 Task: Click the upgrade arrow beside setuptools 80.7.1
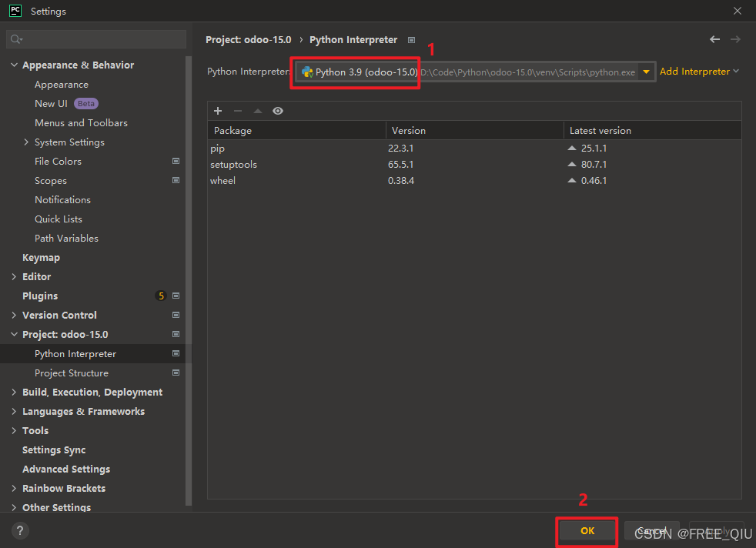tap(572, 165)
